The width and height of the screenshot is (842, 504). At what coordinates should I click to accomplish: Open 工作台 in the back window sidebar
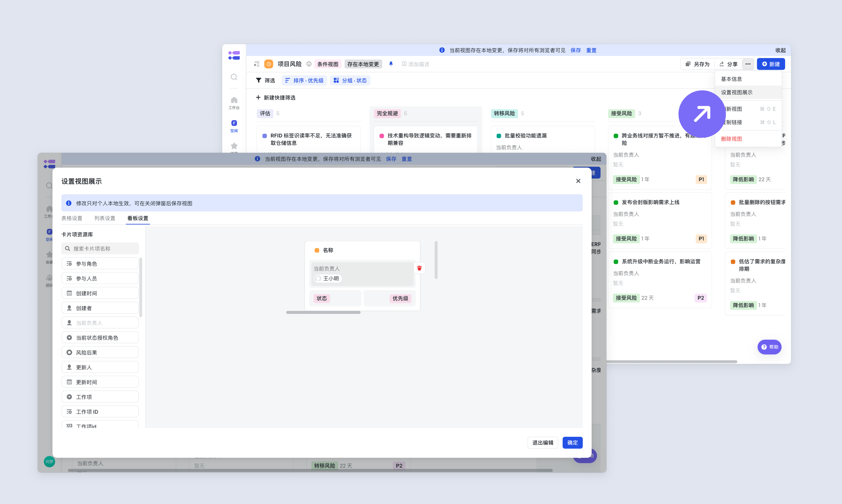tap(234, 103)
